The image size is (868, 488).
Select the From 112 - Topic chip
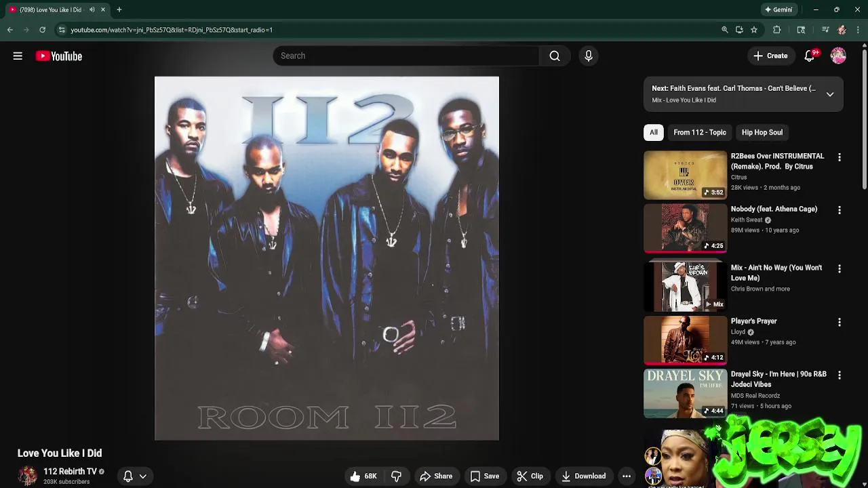[700, 132]
